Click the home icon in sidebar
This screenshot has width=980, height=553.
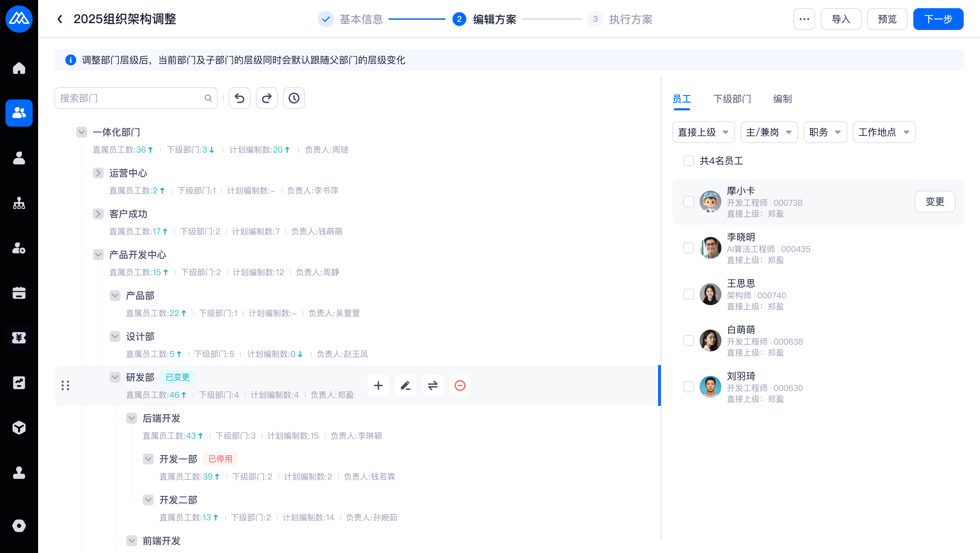[x=19, y=68]
